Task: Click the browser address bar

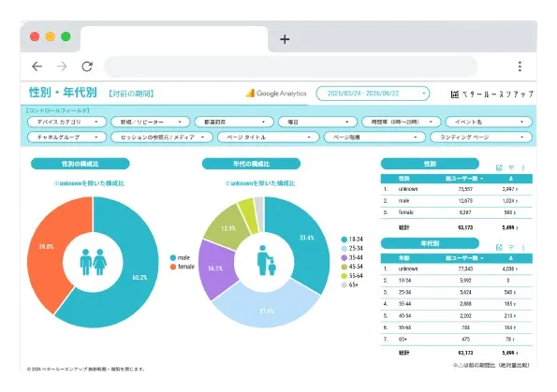Action: (290, 66)
